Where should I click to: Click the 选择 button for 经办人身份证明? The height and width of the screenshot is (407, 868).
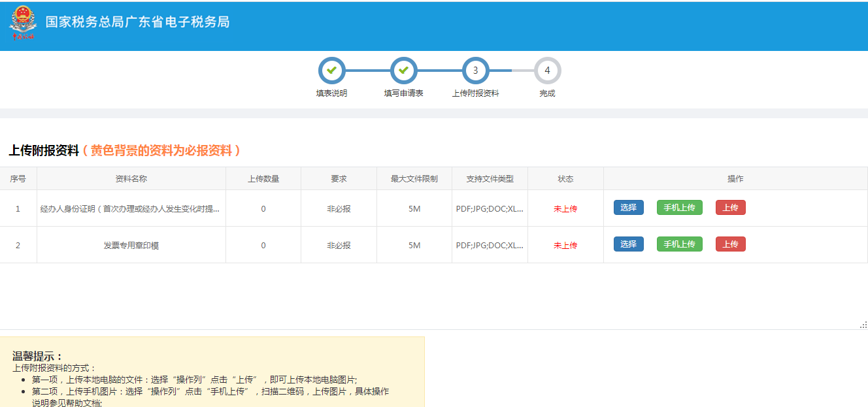pos(627,207)
